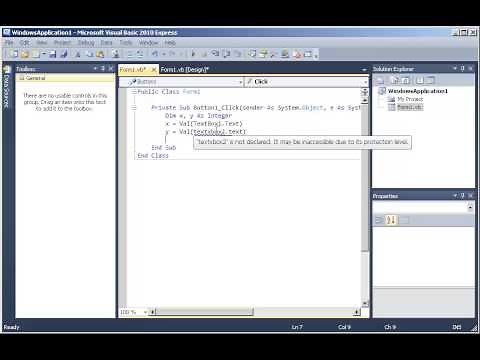Select My Project in Solution Explorer

click(x=410, y=99)
